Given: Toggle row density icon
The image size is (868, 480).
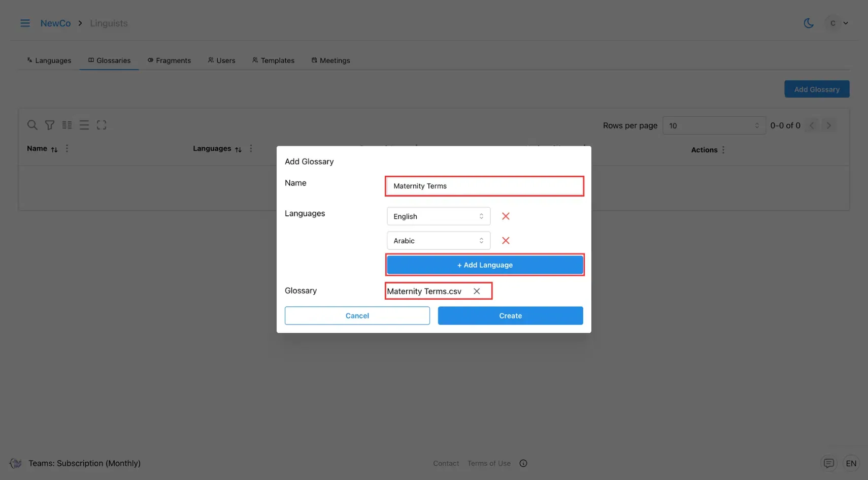Looking at the screenshot, I should tap(84, 125).
